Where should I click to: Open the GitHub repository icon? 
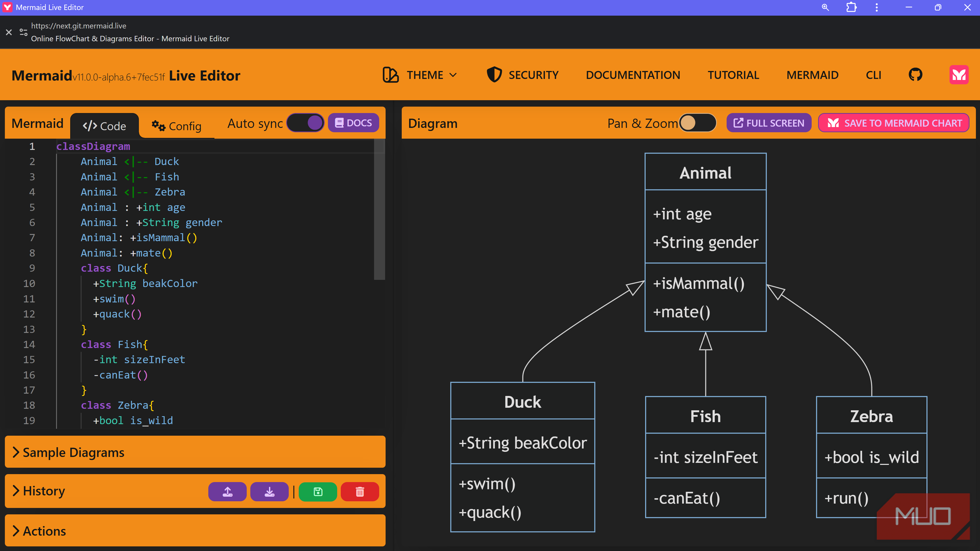coord(915,75)
